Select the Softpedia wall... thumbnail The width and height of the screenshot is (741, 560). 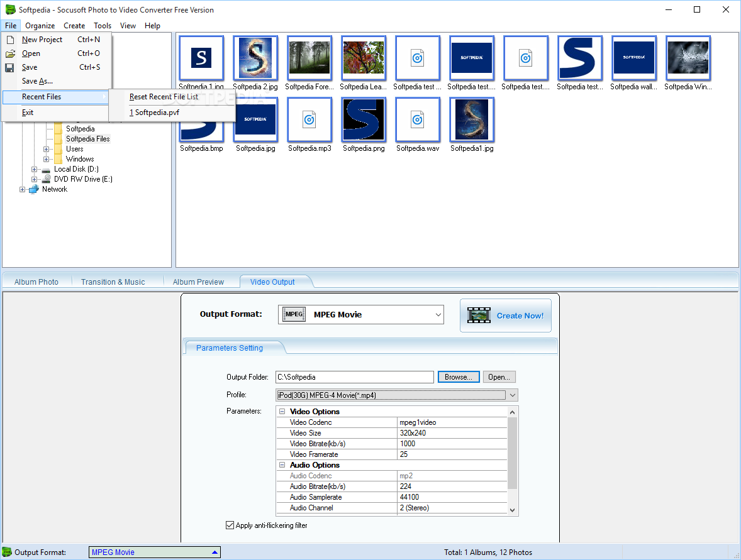[x=633, y=58]
